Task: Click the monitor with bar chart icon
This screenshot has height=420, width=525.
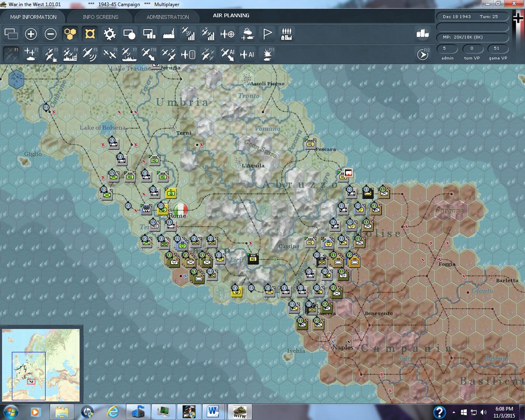Action: click(149, 34)
